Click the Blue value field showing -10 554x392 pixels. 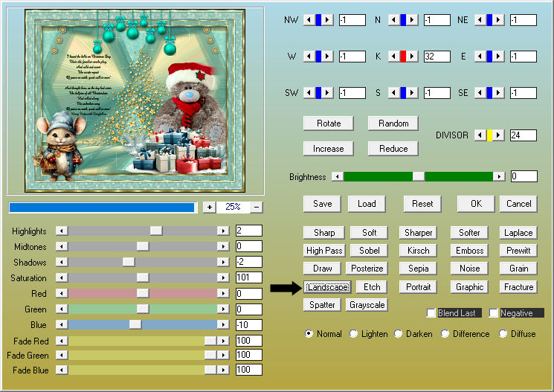point(249,324)
